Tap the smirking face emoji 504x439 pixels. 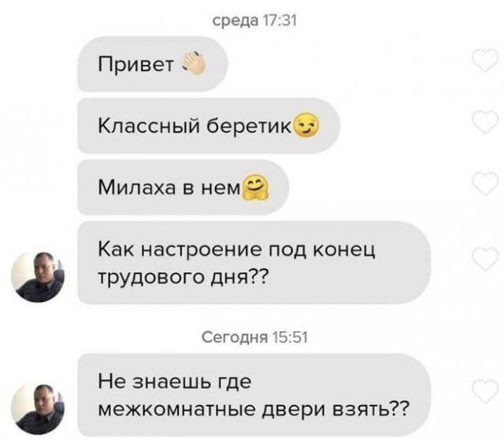coord(307,125)
